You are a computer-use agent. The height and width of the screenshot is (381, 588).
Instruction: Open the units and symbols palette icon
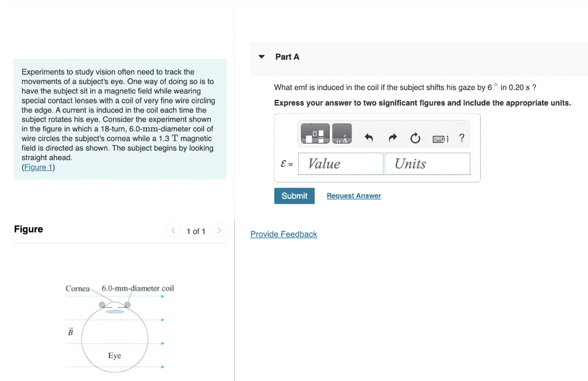pyautogui.click(x=343, y=134)
